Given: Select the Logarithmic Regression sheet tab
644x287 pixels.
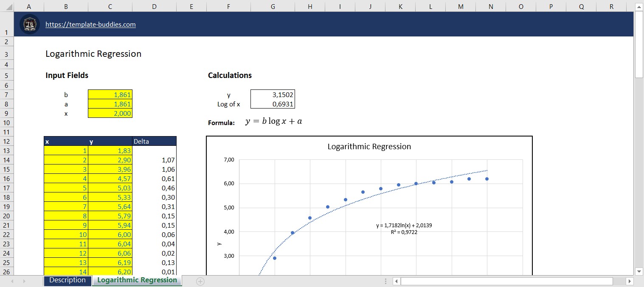Looking at the screenshot, I should 137,280.
